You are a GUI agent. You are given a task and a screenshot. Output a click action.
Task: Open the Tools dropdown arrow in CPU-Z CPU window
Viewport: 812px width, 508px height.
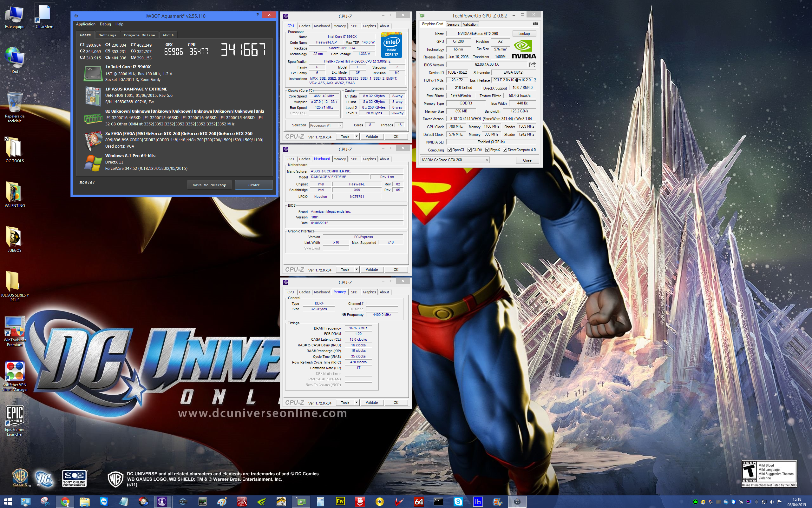click(x=356, y=137)
